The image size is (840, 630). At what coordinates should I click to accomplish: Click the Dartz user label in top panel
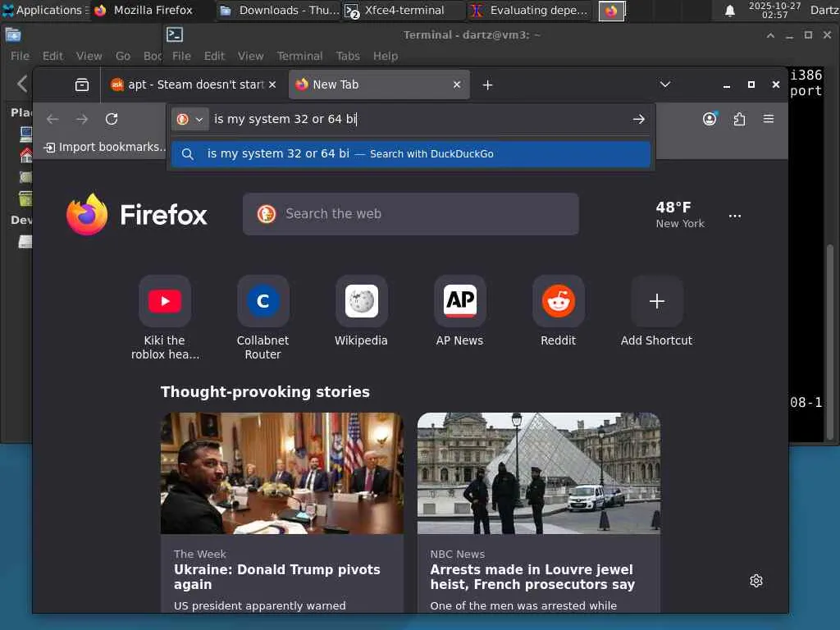[824, 10]
